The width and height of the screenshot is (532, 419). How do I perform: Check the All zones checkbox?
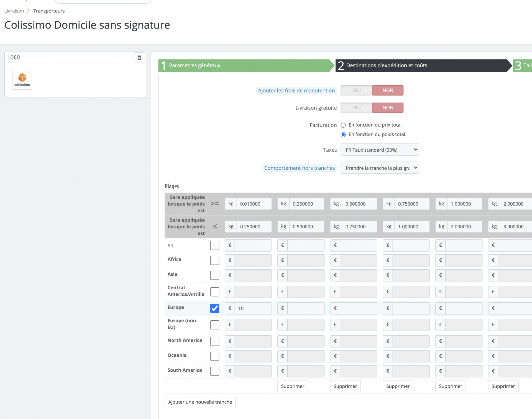[214, 245]
